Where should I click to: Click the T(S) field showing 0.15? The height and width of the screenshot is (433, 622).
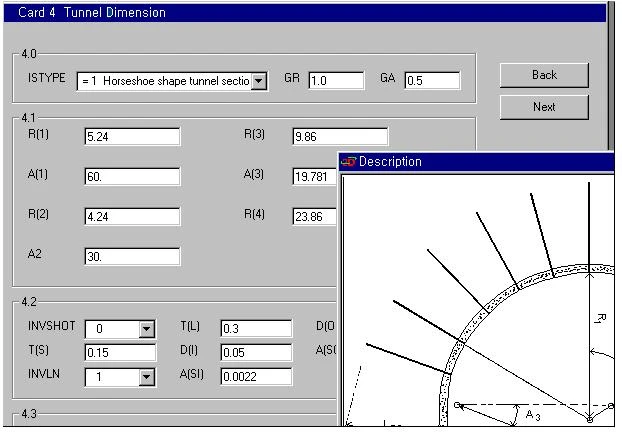tap(120, 353)
